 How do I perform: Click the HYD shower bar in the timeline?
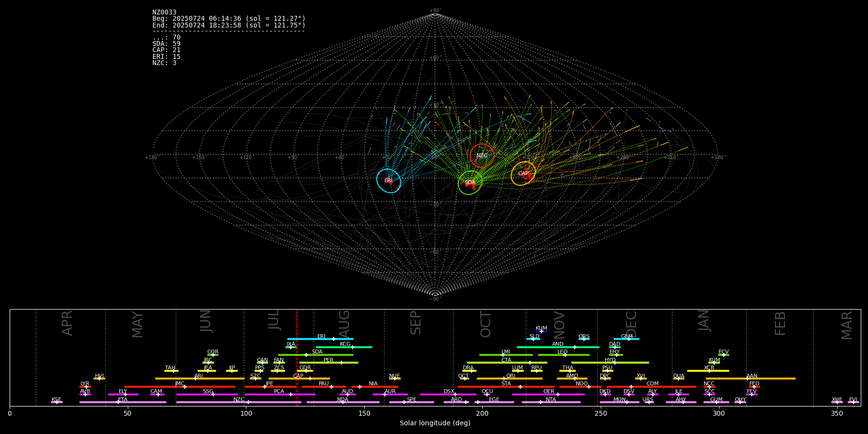(610, 363)
